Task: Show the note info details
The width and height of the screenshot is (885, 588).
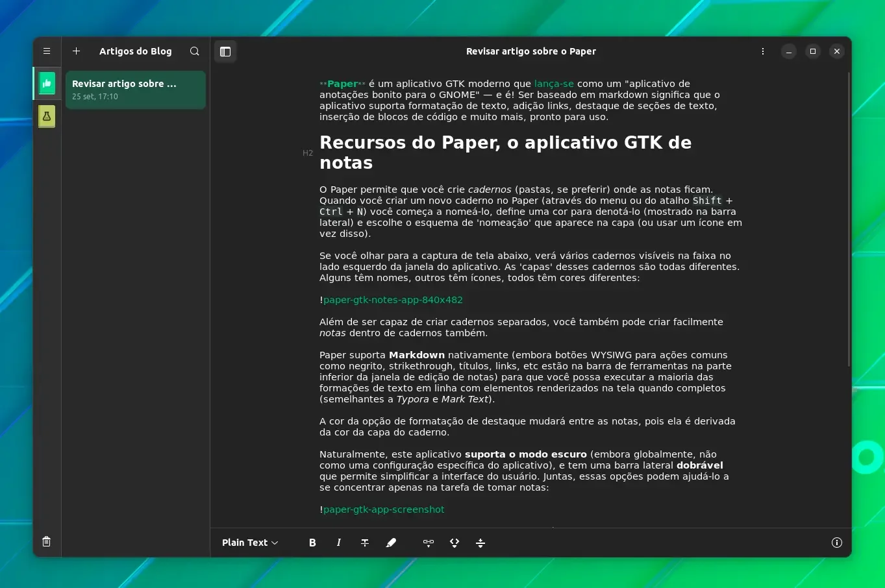Action: [x=837, y=543]
